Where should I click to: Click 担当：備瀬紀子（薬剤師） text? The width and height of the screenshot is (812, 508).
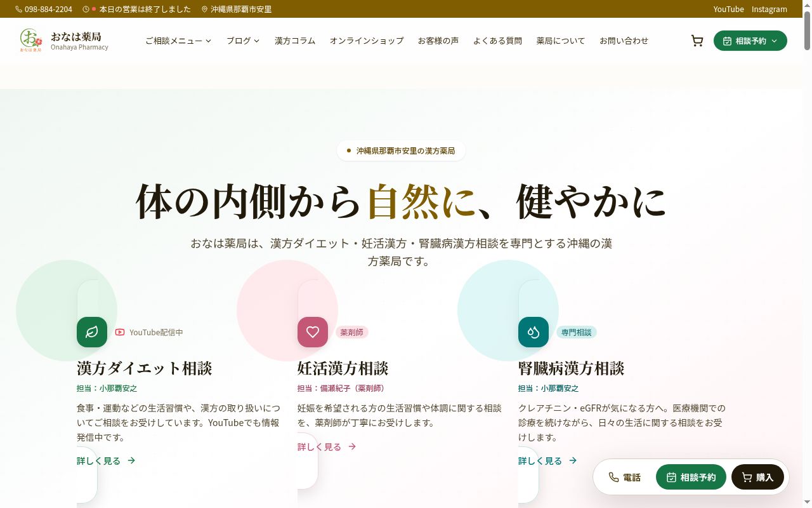343,389
